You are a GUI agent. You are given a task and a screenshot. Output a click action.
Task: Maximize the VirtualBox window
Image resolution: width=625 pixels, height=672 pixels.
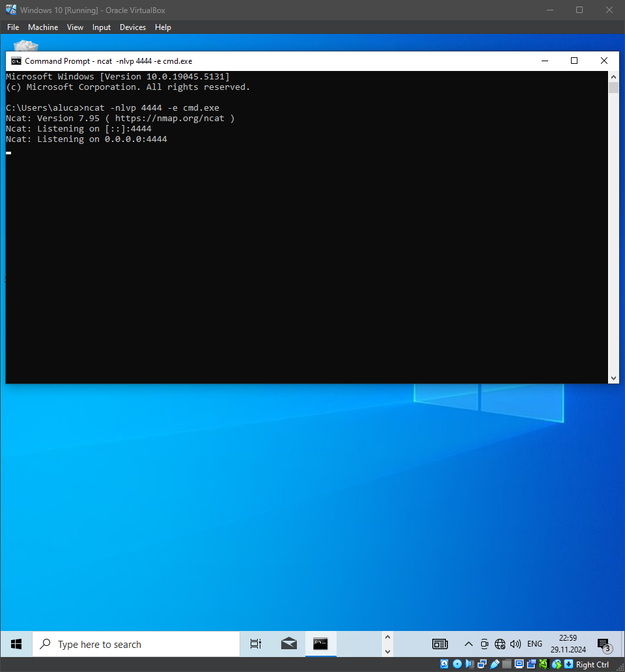pyautogui.click(x=579, y=10)
